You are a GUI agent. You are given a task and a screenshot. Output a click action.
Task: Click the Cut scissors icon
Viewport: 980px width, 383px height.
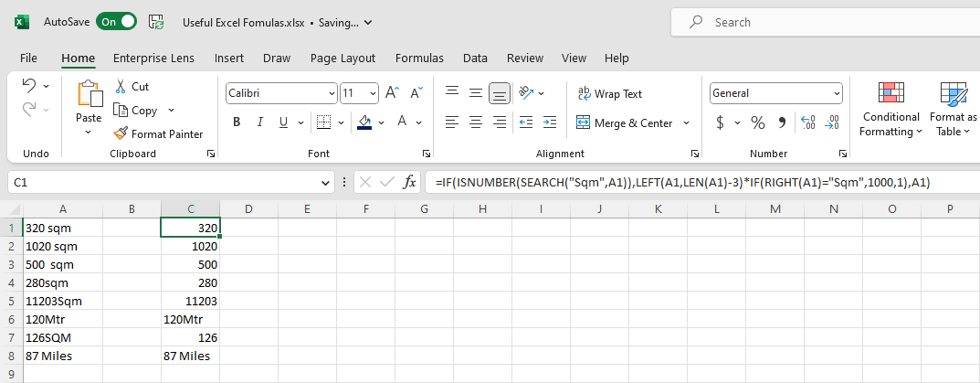point(121,86)
